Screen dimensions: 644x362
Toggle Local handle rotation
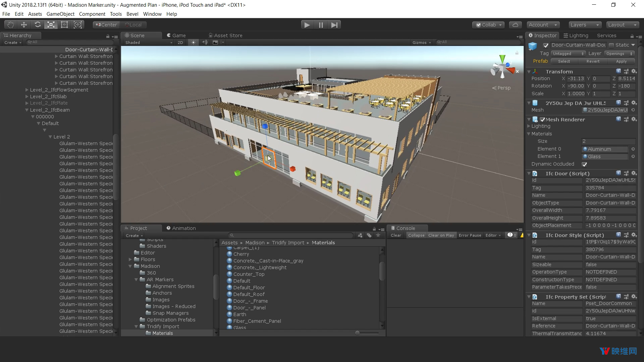tap(133, 25)
